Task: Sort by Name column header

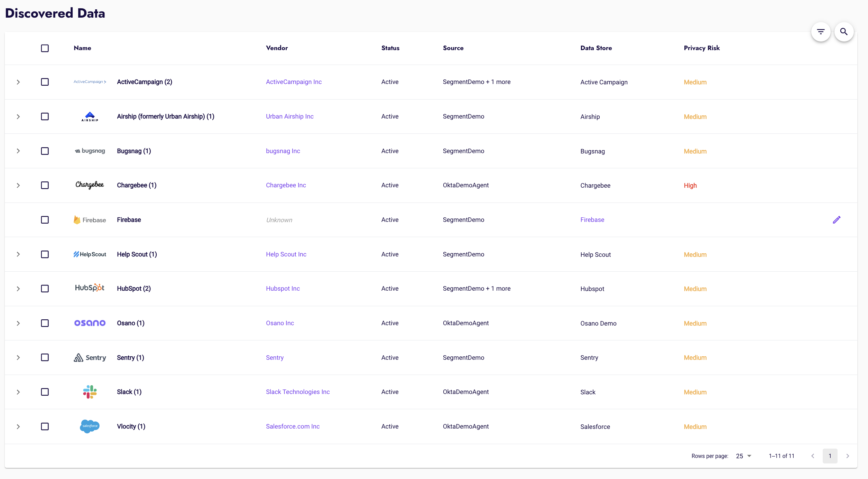Action: tap(82, 48)
